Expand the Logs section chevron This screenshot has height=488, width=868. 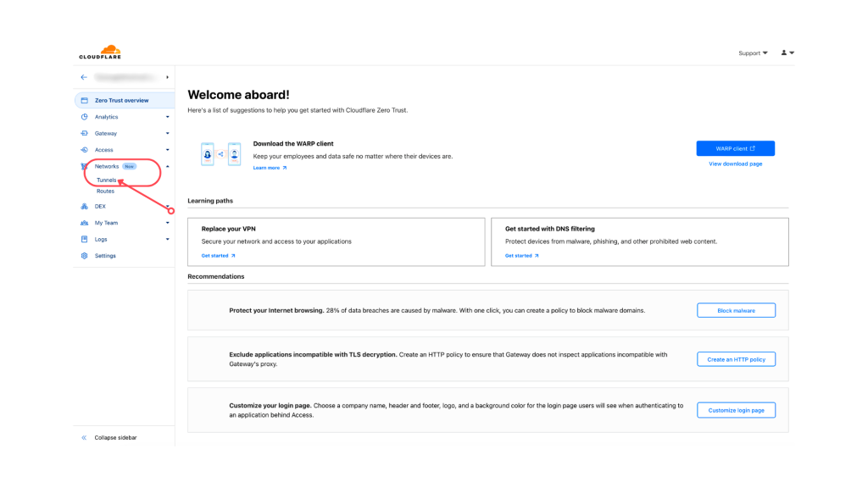click(x=167, y=240)
